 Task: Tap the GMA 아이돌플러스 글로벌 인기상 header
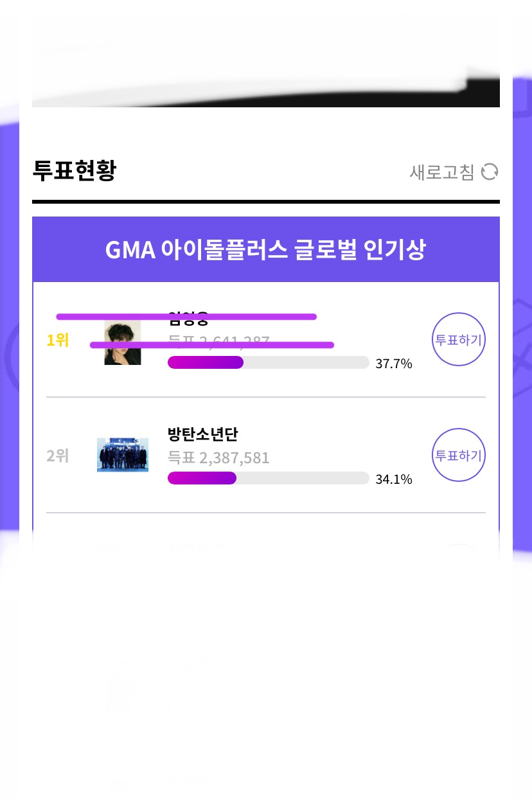265,250
